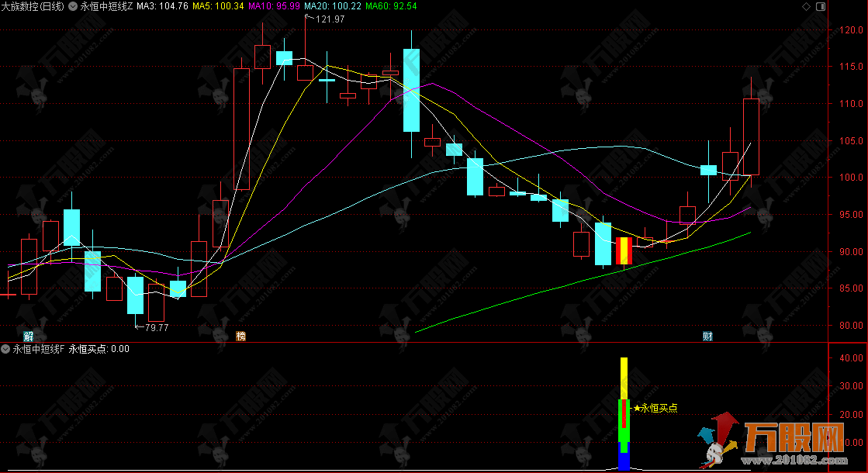Click the diamond icon at chart top-right
The height and width of the screenshot is (473, 868).
tap(806, 7)
